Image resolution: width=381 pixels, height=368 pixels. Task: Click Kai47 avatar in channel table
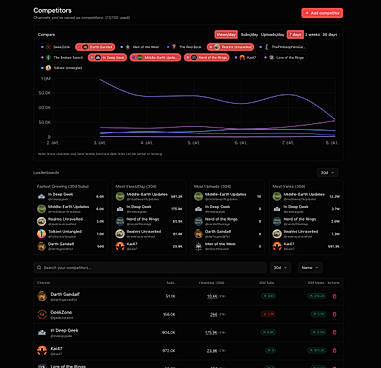point(42,350)
